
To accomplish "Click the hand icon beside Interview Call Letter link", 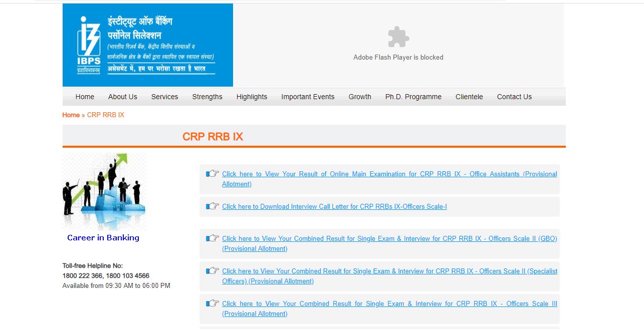I will tap(212, 206).
